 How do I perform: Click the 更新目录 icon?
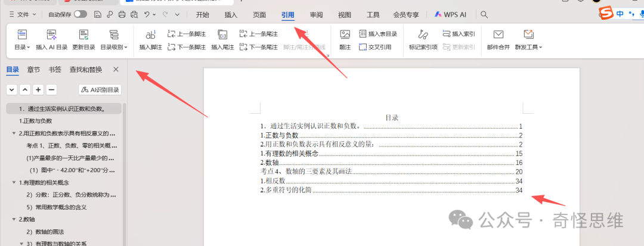tap(84, 35)
